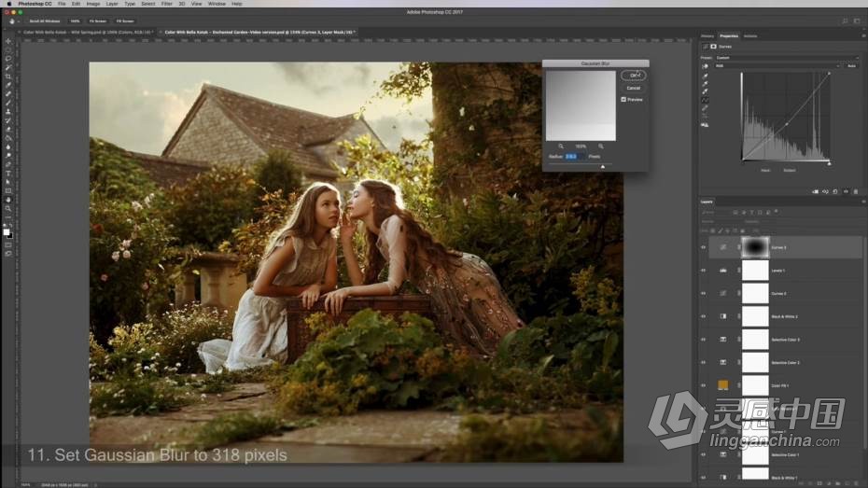This screenshot has width=868, height=488.
Task: Select the Dodge tool
Action: point(7,156)
